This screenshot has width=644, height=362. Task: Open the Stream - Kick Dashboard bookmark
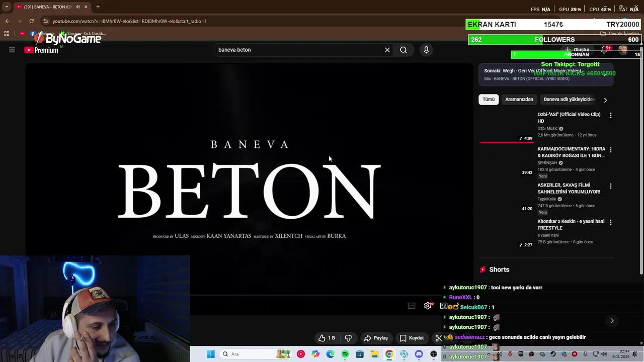83,34
